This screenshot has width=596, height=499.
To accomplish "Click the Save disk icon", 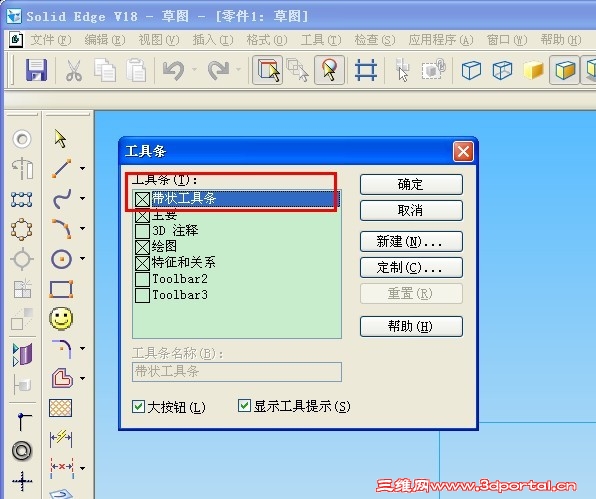I will point(36,70).
